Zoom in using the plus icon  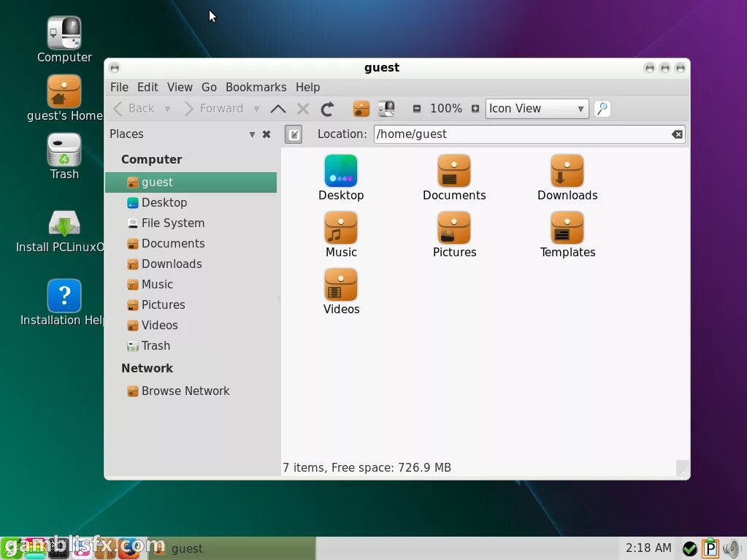pyautogui.click(x=475, y=108)
